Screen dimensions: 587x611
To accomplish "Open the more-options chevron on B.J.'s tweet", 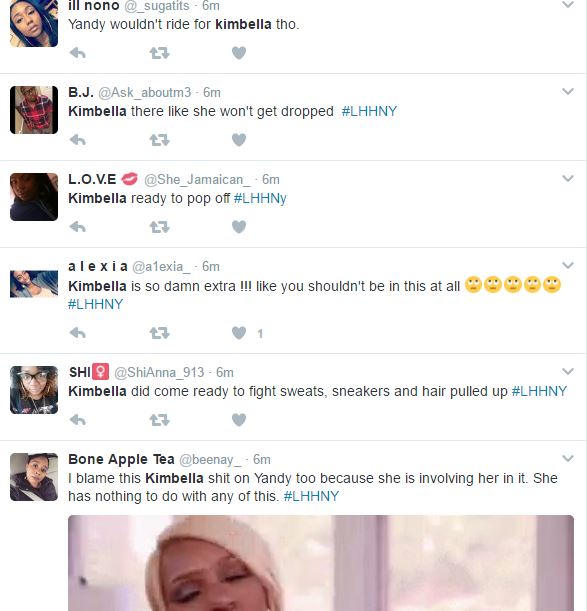I will pyautogui.click(x=568, y=92).
